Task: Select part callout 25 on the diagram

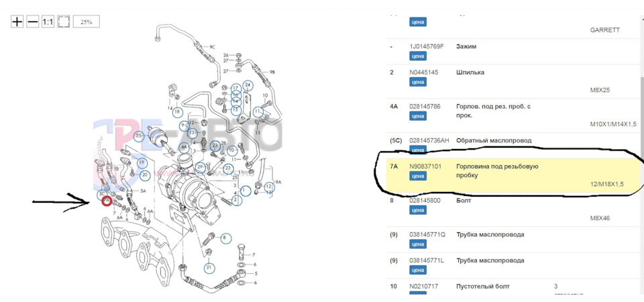Action: pyautogui.click(x=139, y=135)
